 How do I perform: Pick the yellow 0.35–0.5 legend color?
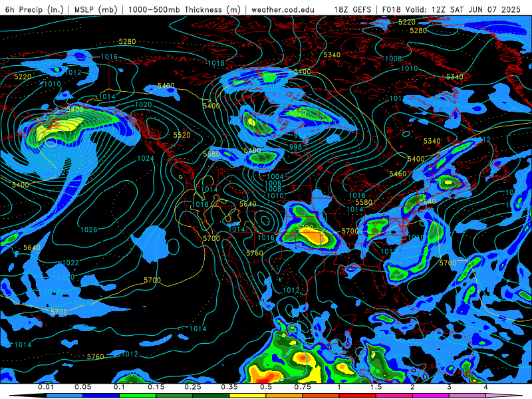[x=247, y=396]
